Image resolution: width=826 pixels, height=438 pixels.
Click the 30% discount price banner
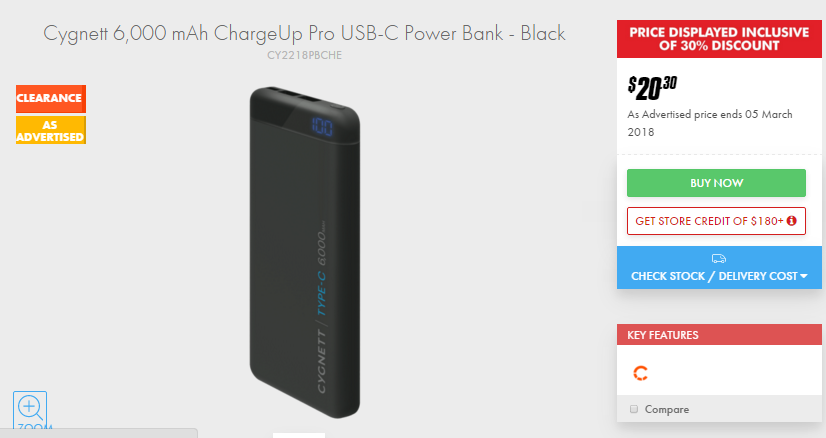tap(719, 39)
